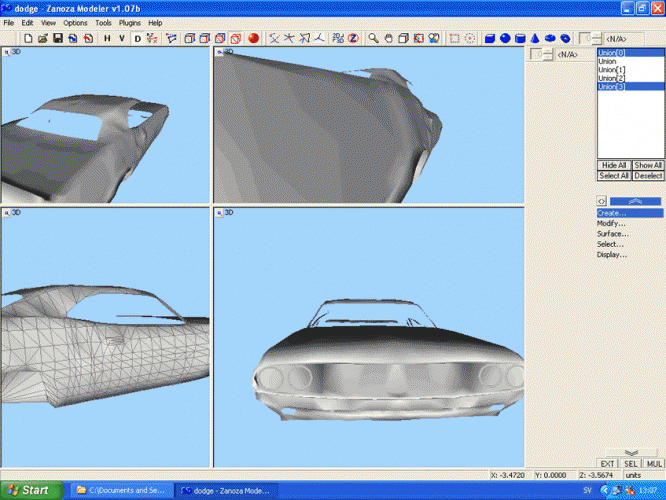Create a cylinder primitive from toolbar

520,39
